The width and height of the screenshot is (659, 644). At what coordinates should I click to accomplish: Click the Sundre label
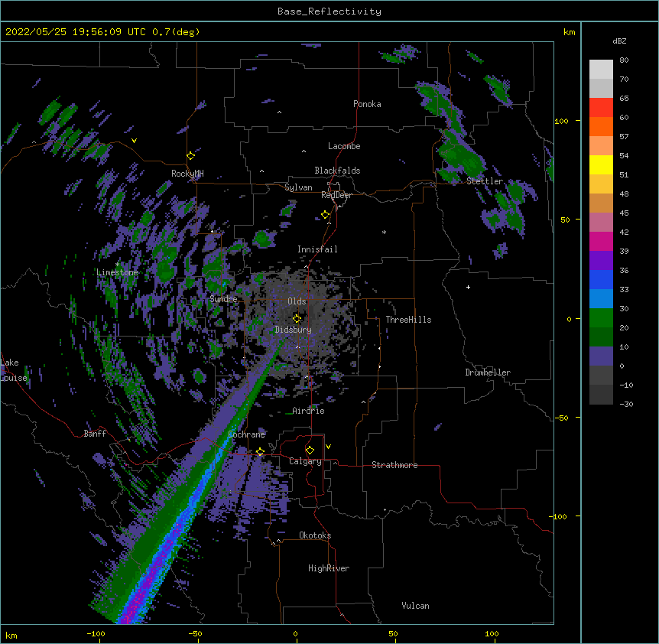223,299
